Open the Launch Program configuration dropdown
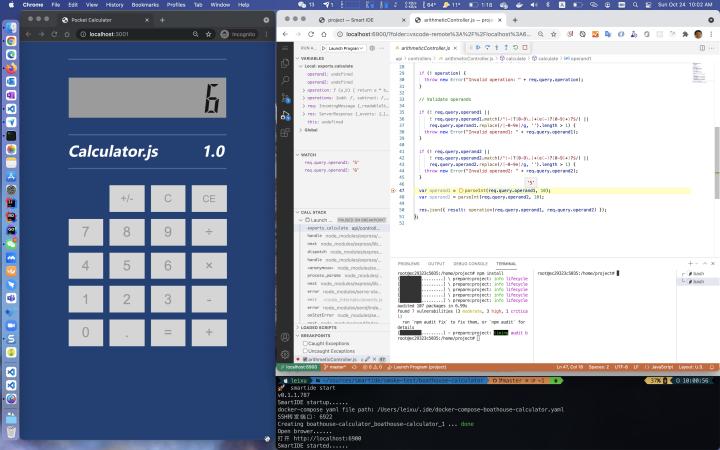This screenshot has height=450, width=720. click(345, 47)
